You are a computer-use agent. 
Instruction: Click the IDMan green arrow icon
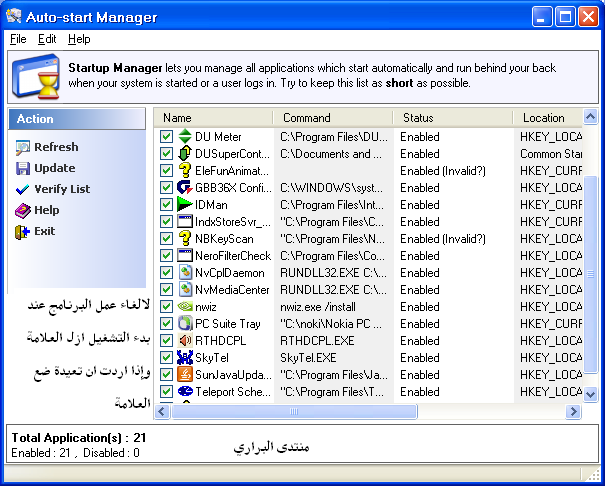pyautogui.click(x=185, y=204)
